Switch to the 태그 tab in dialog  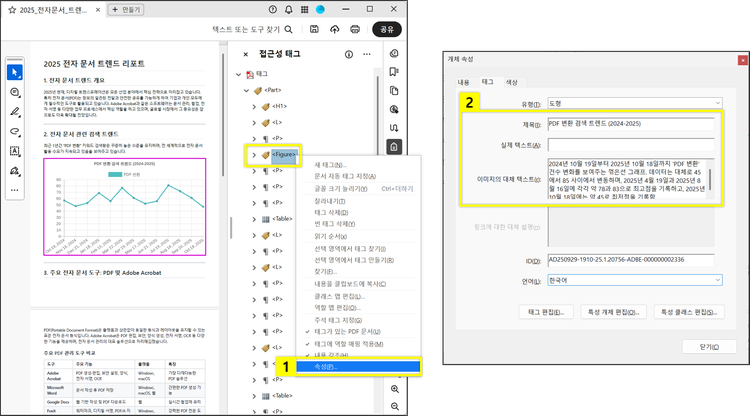[x=487, y=82]
